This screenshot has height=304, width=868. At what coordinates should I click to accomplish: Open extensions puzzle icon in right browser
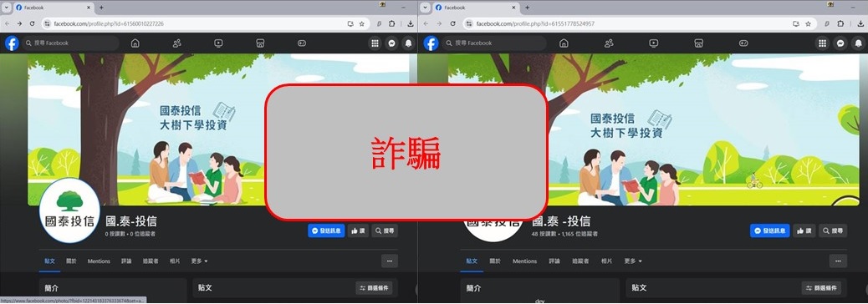840,23
